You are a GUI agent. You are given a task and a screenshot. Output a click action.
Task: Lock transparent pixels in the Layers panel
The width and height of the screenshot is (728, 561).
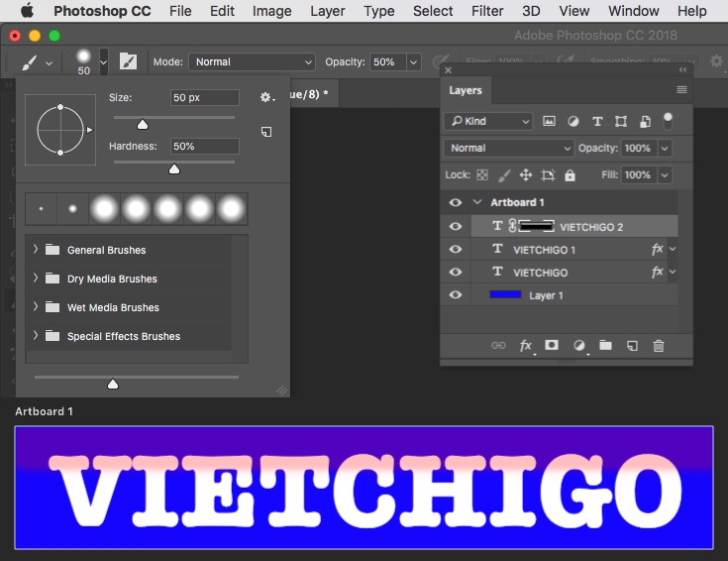click(482, 175)
